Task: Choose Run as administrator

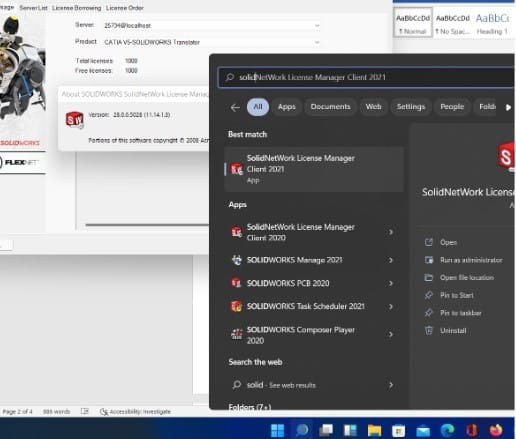Action: (x=471, y=260)
